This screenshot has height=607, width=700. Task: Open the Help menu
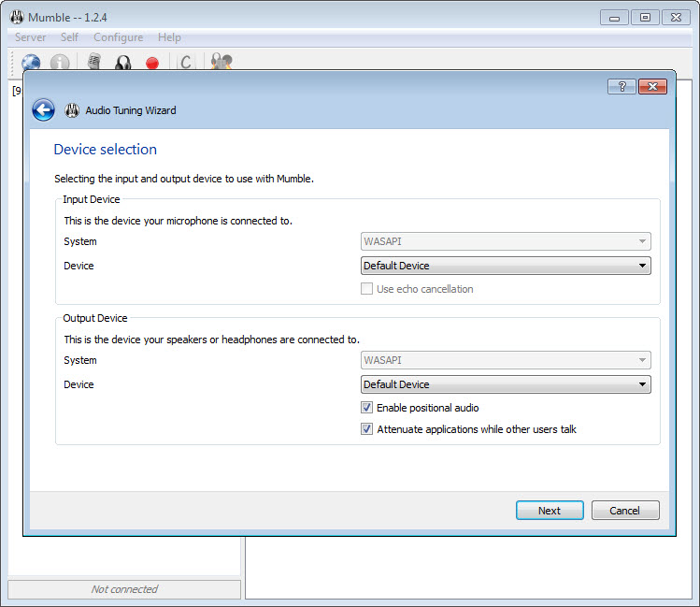[x=169, y=37]
